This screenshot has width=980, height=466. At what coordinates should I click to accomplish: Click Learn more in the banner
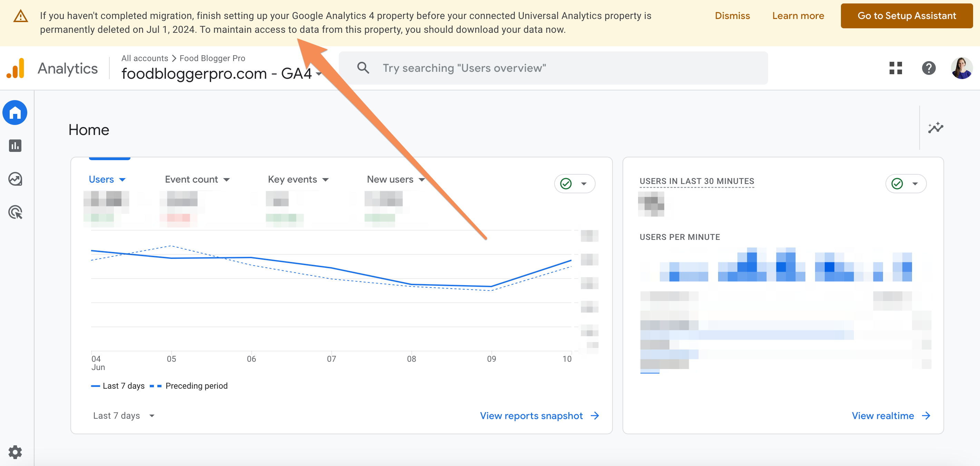point(798,16)
